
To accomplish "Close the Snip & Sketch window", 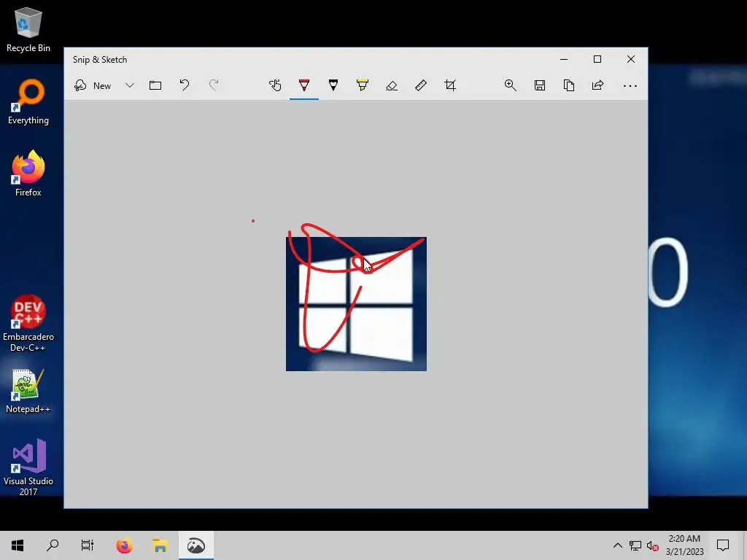I will click(631, 60).
